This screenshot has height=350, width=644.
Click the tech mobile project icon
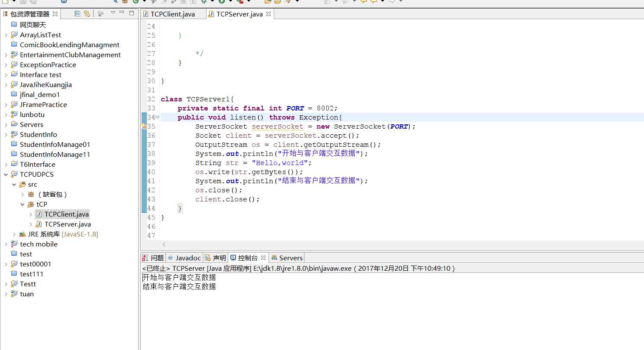pos(14,244)
